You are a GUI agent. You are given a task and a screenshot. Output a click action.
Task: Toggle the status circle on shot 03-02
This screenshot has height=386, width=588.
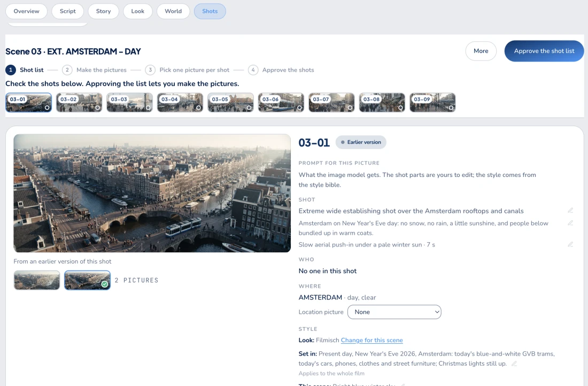click(x=97, y=107)
